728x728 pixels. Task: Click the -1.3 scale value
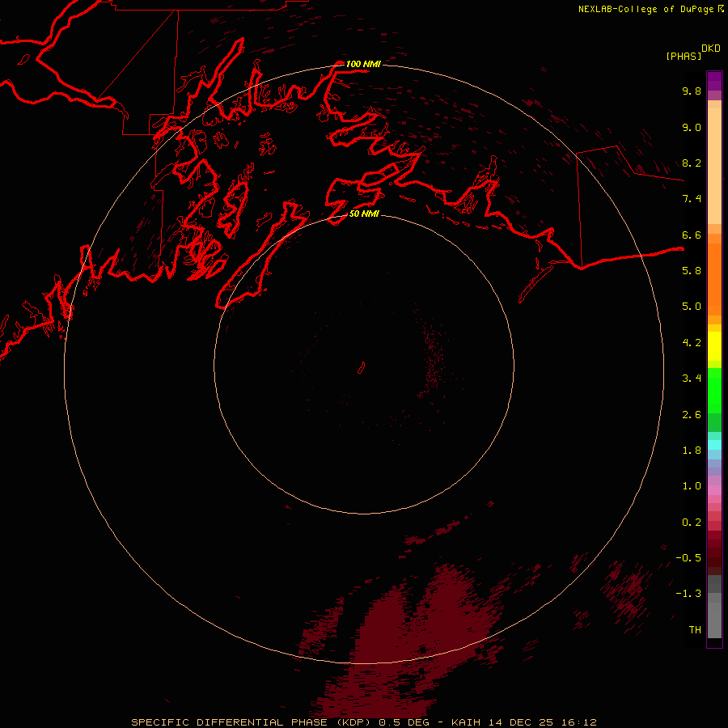tap(688, 594)
